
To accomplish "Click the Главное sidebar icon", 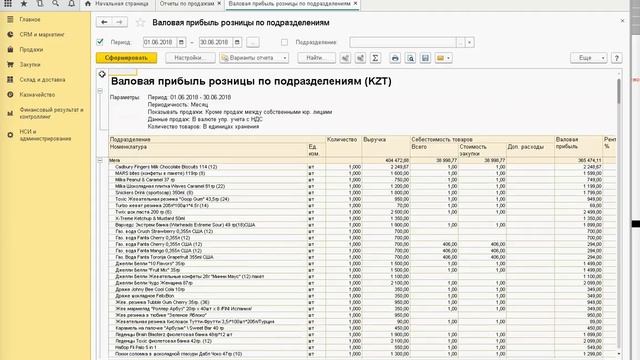I will pos(10,19).
